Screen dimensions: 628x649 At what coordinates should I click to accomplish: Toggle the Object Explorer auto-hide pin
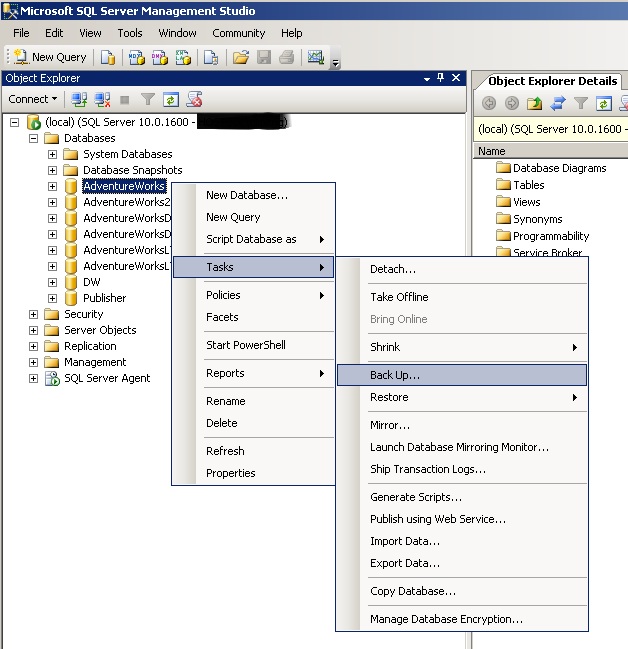click(440, 78)
